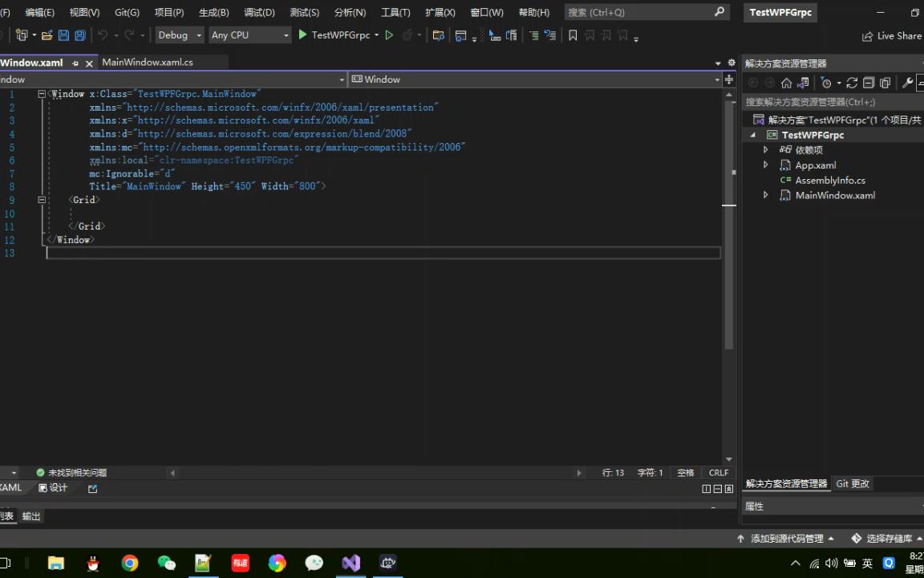Click 选择存储库 in the status bar
The width and height of the screenshot is (924, 578).
pyautogui.click(x=885, y=539)
